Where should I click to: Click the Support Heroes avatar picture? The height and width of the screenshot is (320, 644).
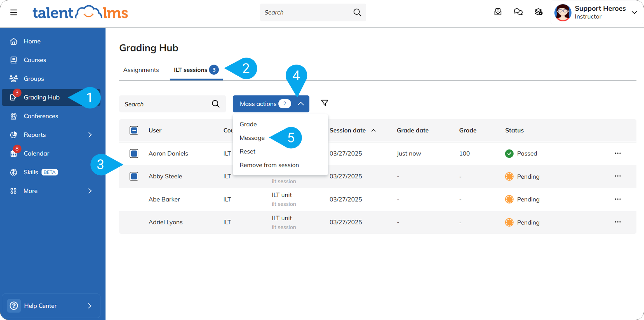point(563,13)
